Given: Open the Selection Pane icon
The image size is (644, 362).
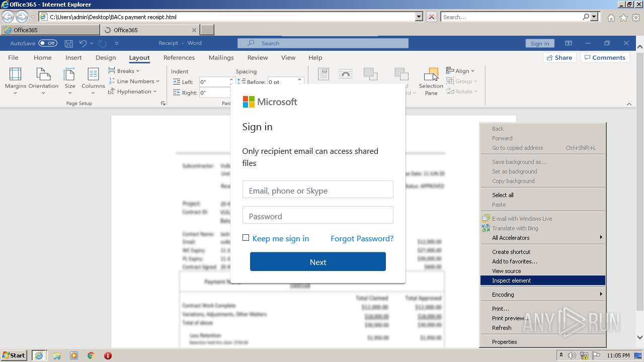Looking at the screenshot, I should 431,75.
